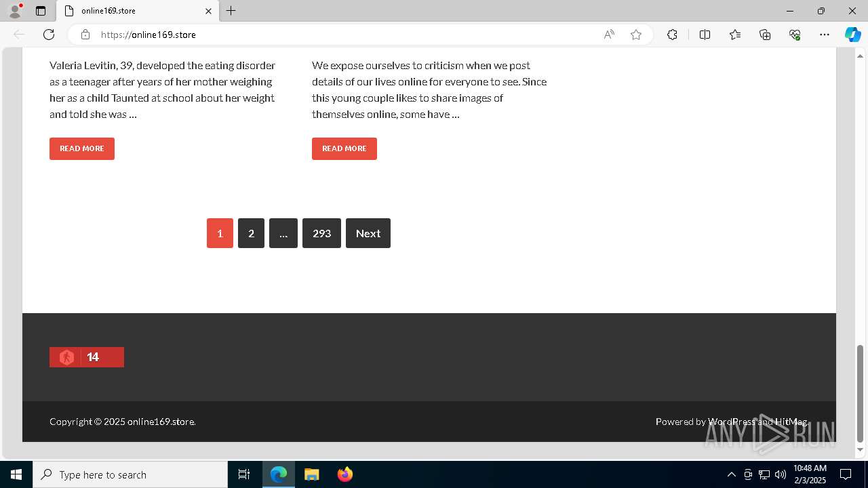Viewport: 868px width, 488px height.
Task: Open a new tab with plus button
Action: point(231,11)
